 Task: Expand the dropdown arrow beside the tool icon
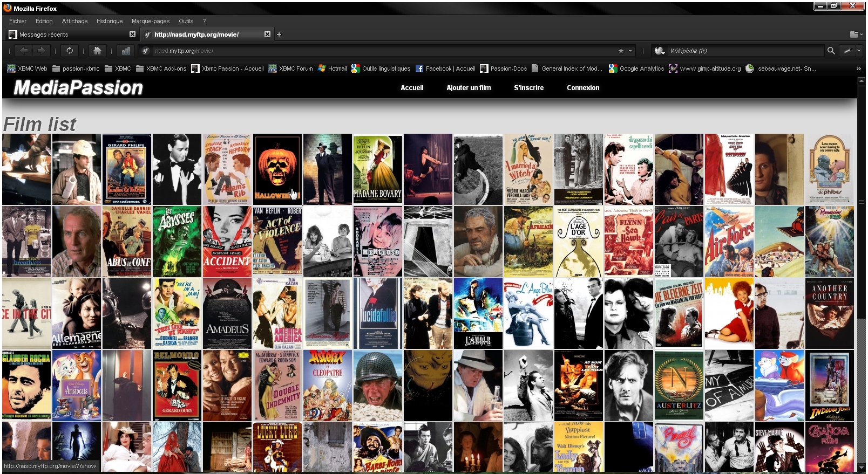click(x=858, y=51)
